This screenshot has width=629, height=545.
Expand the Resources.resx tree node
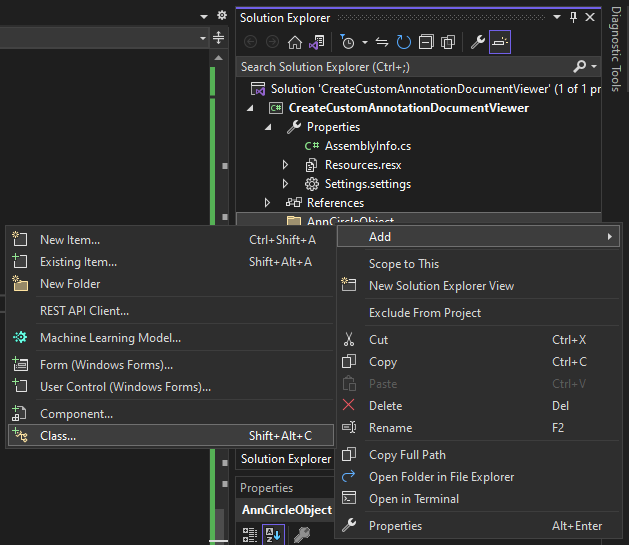pyautogui.click(x=286, y=165)
